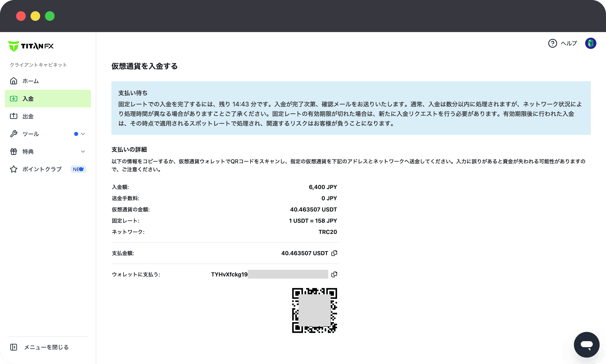Click the star icon for ポイントクラブ

point(13,169)
